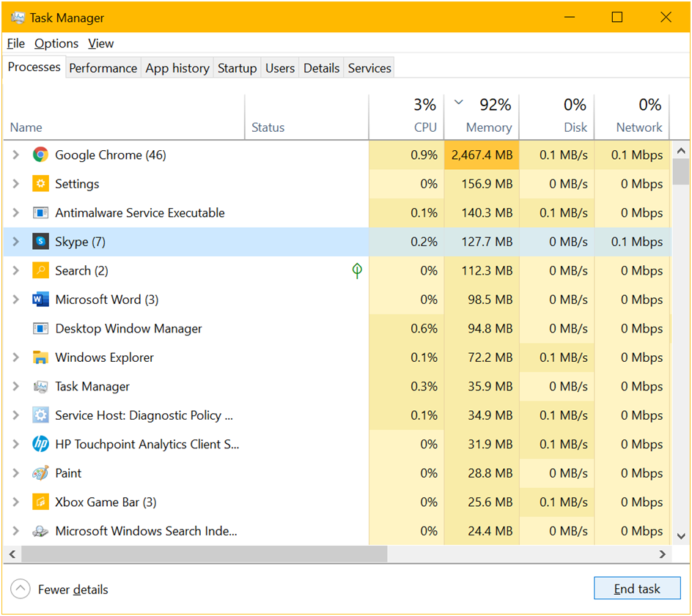Expand the Task Manager process group

pos(16,386)
